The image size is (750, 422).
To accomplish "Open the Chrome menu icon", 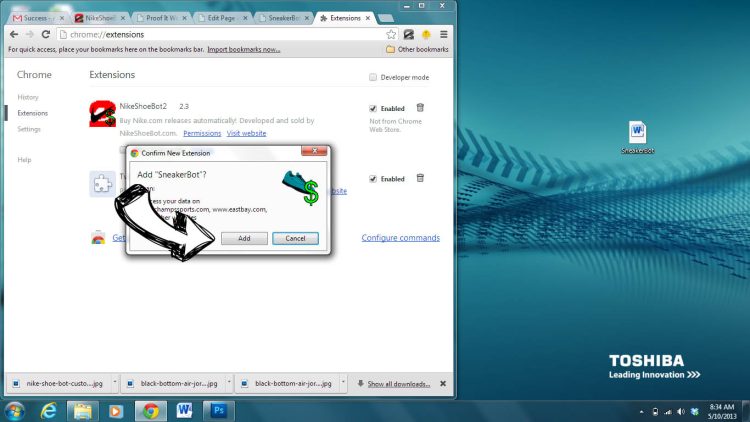I will 441,34.
